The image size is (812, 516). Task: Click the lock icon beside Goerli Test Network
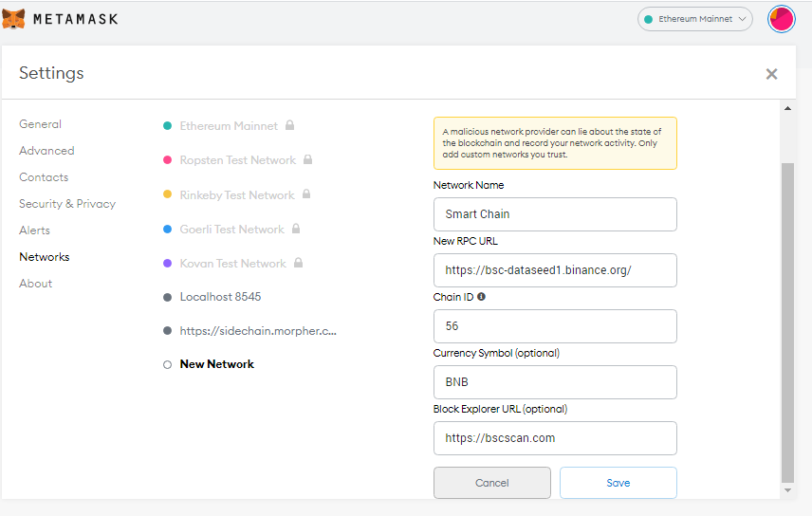click(x=296, y=229)
